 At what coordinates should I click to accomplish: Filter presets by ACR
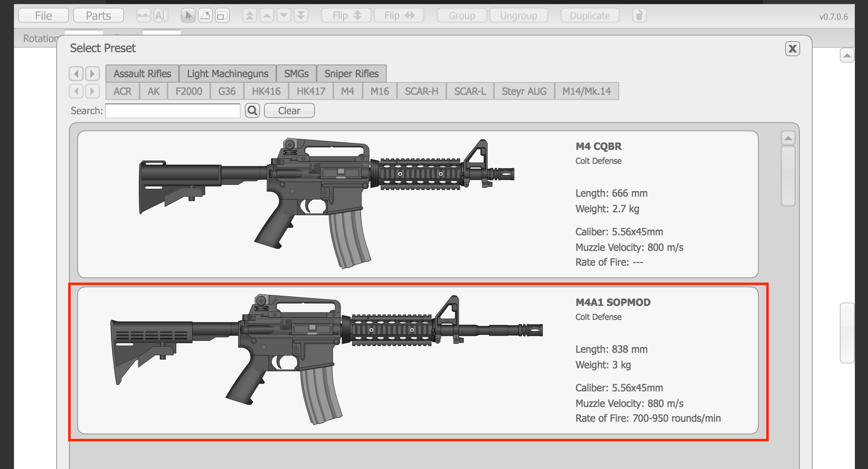(123, 91)
